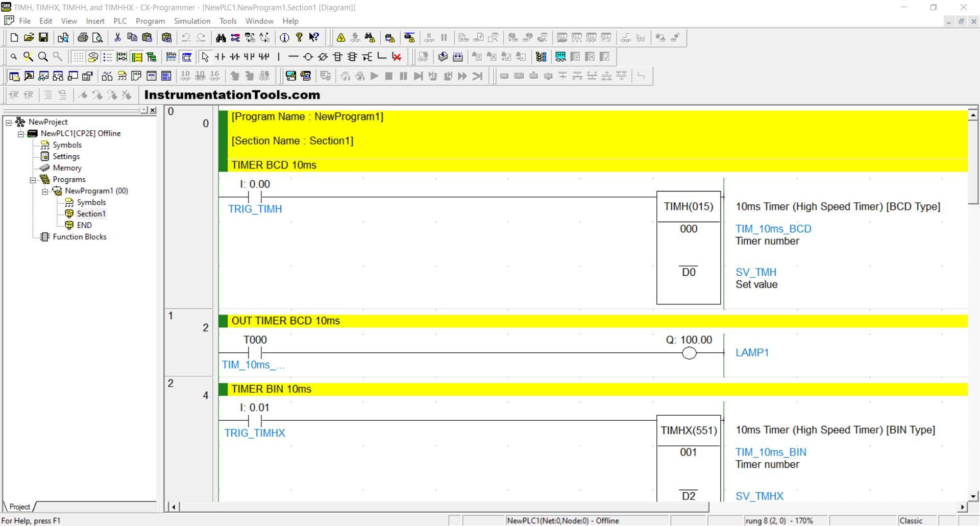Toggle the project workspace pane
The height and width of the screenshot is (526, 980).
point(14,76)
